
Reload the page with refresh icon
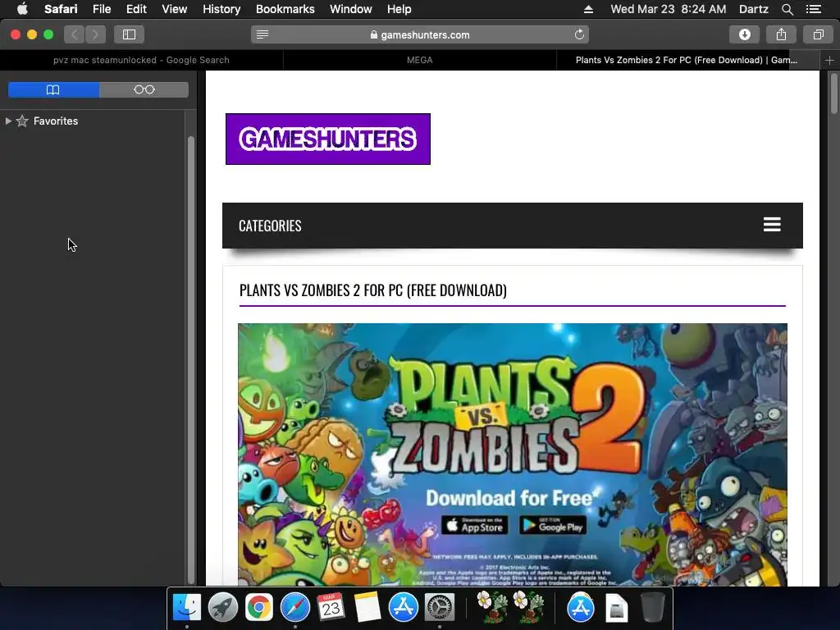click(579, 34)
